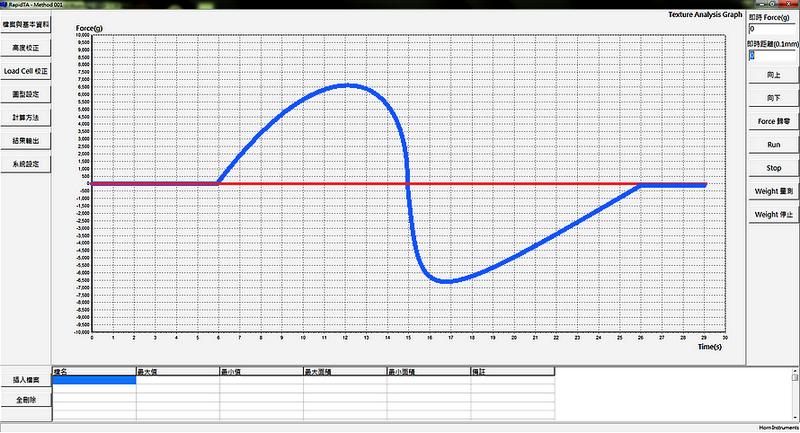Open 系統設定 system settings

pos(27,163)
